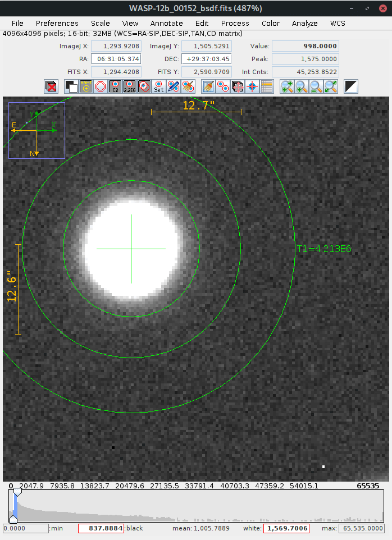Open the stack aligner icon

(x=238, y=86)
